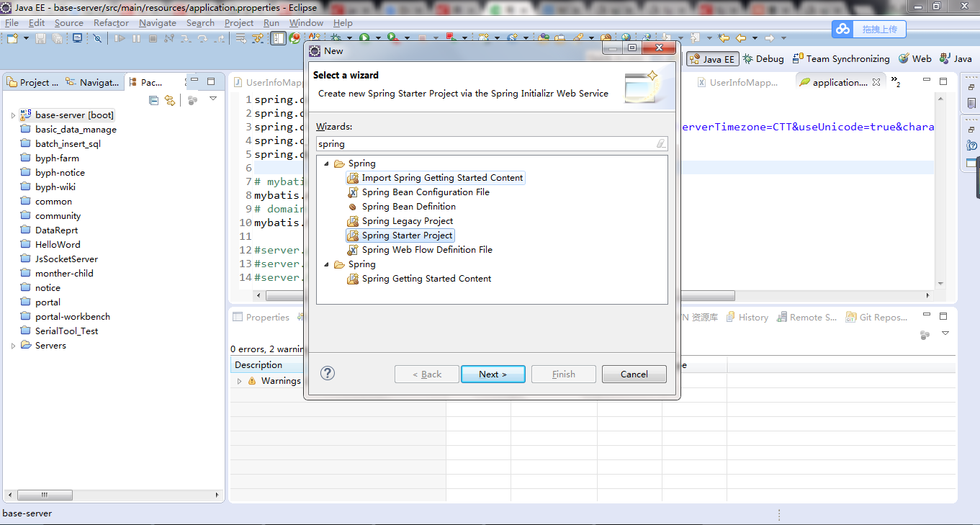
Task: Open the Run icon dropdown arrow
Action: point(378,37)
